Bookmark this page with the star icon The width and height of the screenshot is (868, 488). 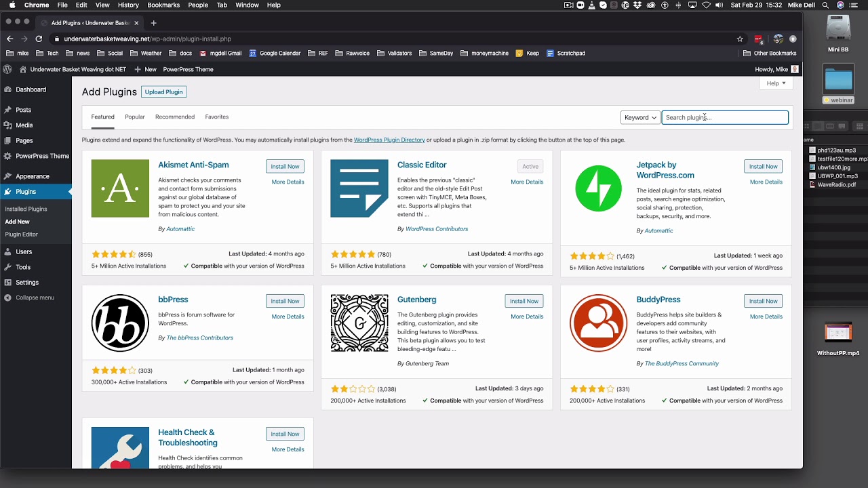coord(740,39)
